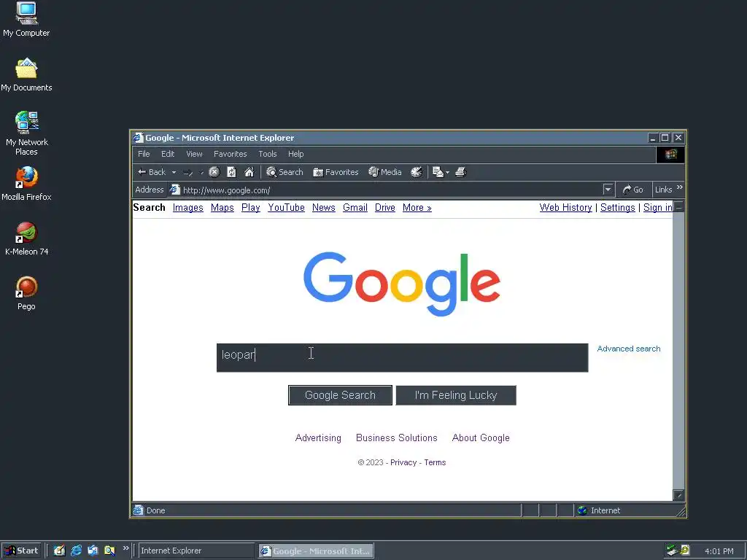747x560 pixels.
Task: Open the Web History link
Action: coord(565,208)
